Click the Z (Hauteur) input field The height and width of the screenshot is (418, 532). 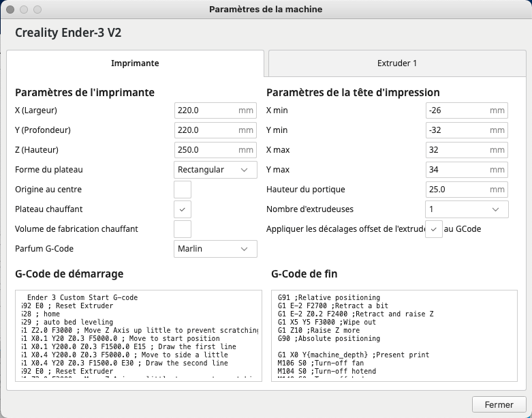click(x=215, y=150)
